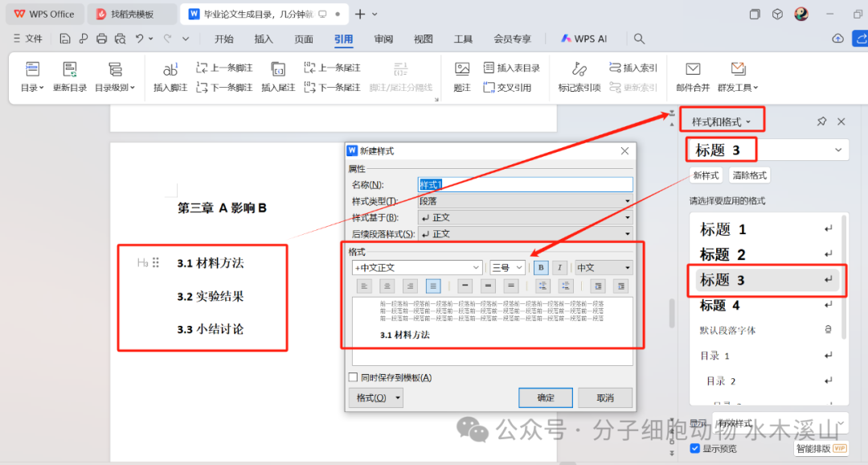This screenshot has height=465, width=868.
Task: Open current style 标题 3 combo box
Action: (x=768, y=150)
